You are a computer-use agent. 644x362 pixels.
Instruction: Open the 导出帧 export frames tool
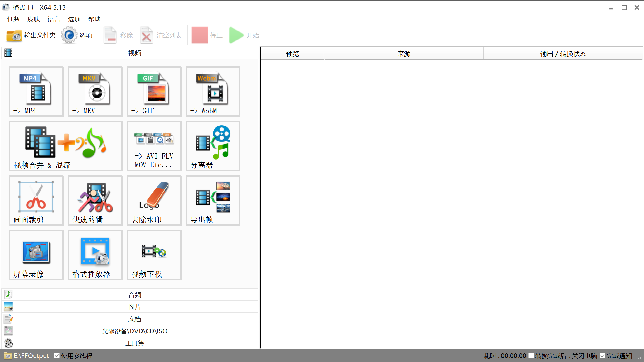point(213,201)
